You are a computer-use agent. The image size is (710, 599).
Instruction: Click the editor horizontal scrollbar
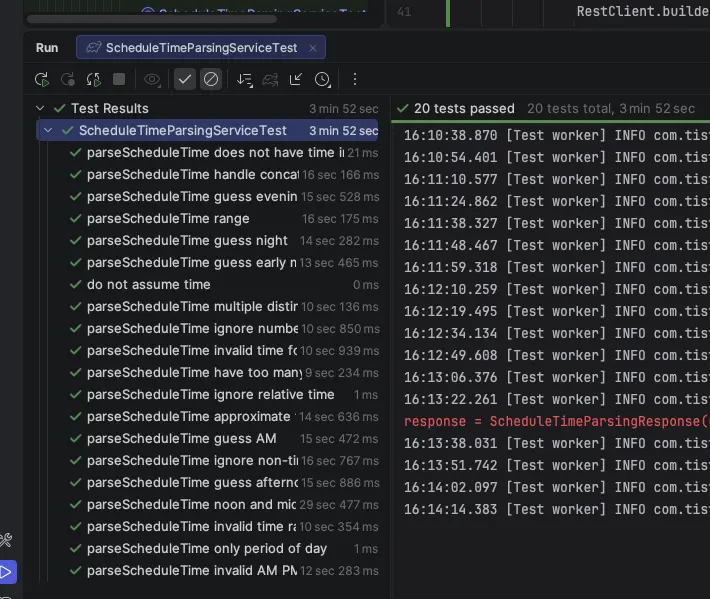pos(152,19)
